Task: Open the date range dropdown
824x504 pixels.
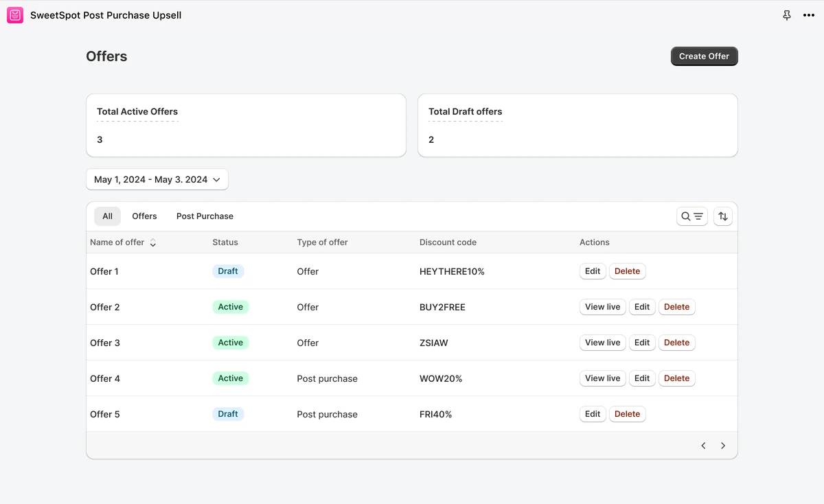Action: click(x=157, y=179)
